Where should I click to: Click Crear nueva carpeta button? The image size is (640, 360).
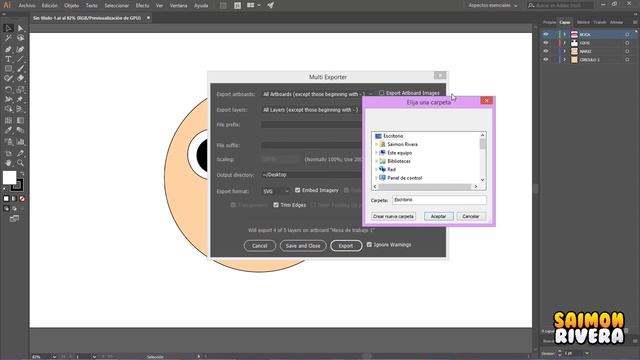click(x=393, y=216)
